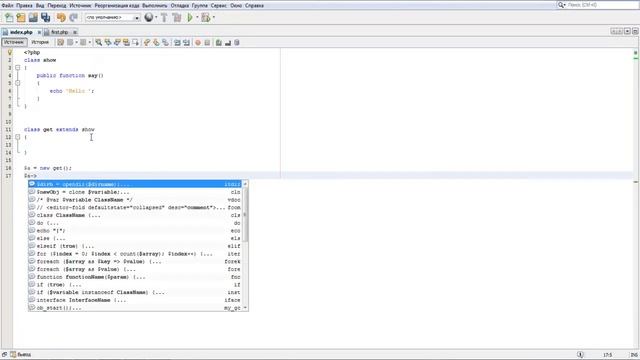640x360 pixels.
Task: Open the Файл menu
Action: (x=7, y=6)
